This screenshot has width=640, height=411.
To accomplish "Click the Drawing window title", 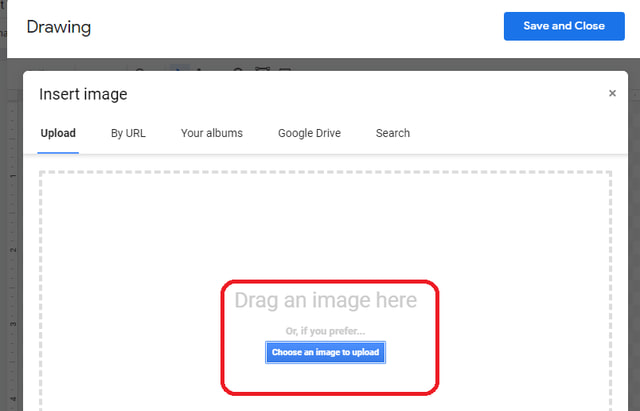I will 59,27.
